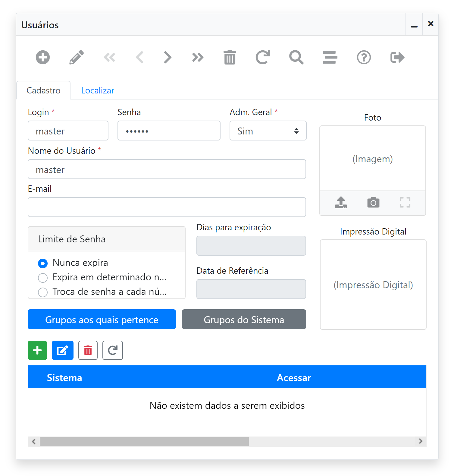This screenshot has height=476, width=451.
Task: Click the Grupos do Sistema button
Action: (244, 320)
